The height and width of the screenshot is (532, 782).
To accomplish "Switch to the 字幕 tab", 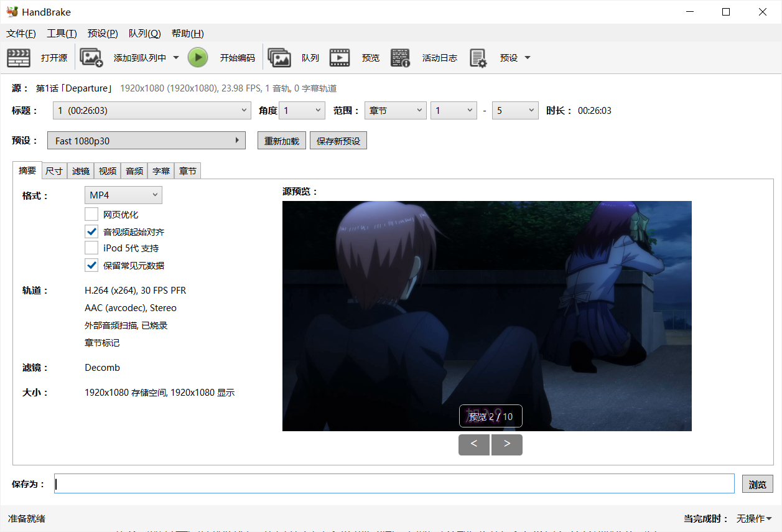I will click(161, 171).
